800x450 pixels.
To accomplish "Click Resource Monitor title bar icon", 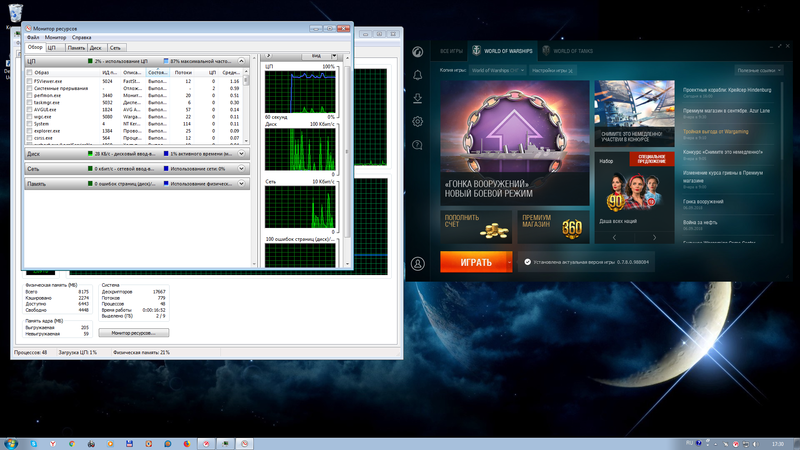I will (x=29, y=29).
